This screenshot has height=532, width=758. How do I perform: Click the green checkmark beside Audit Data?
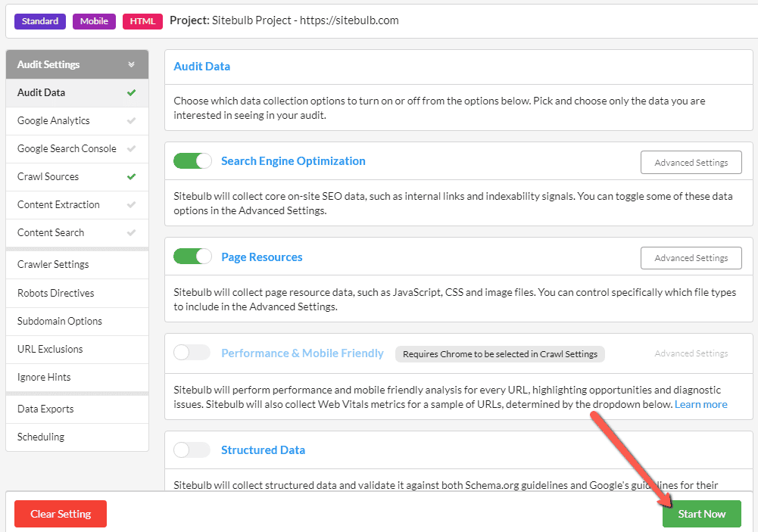131,93
